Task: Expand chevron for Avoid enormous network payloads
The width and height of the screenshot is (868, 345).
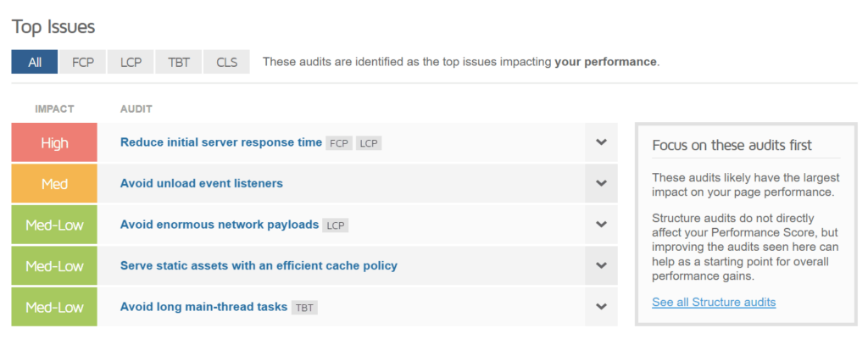Action: (601, 225)
